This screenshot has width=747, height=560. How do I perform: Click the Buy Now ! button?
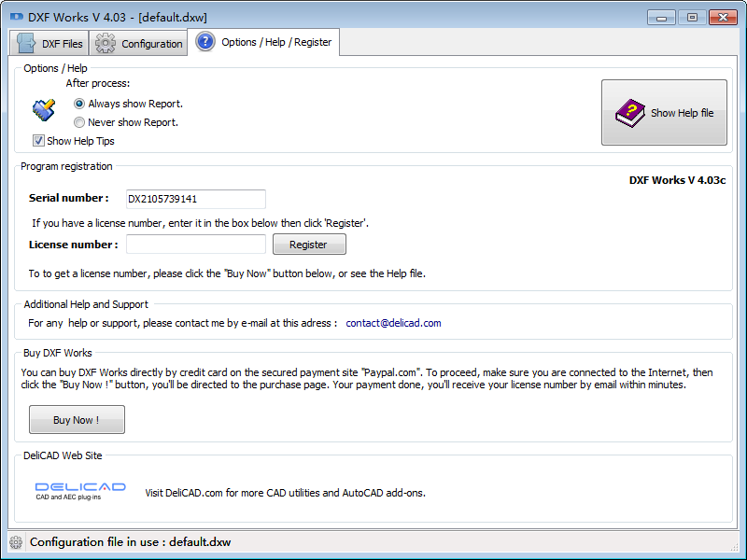pos(77,420)
